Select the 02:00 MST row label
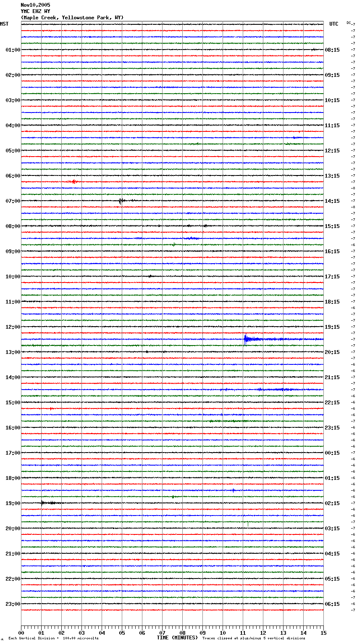Viewport: 357px width, 644px height. (13, 75)
